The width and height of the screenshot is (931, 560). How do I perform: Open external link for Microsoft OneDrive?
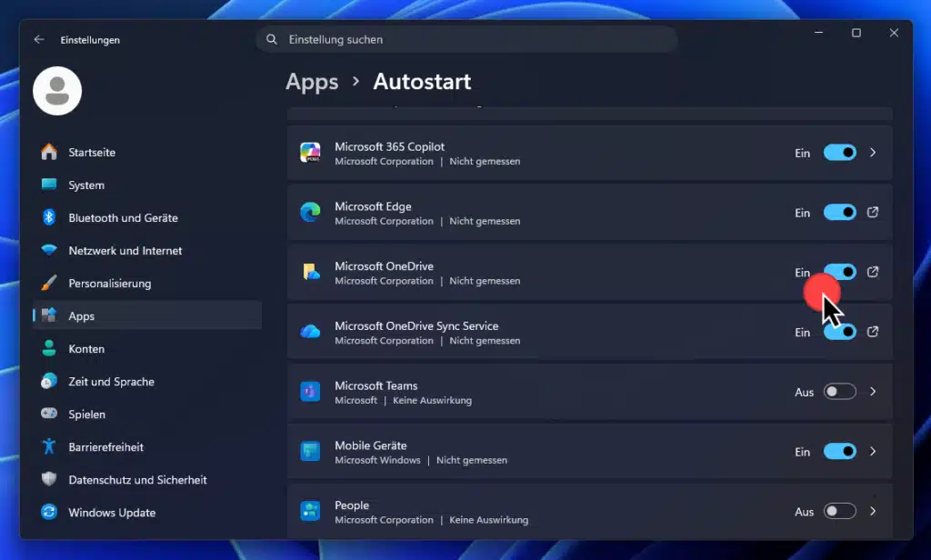click(x=872, y=272)
